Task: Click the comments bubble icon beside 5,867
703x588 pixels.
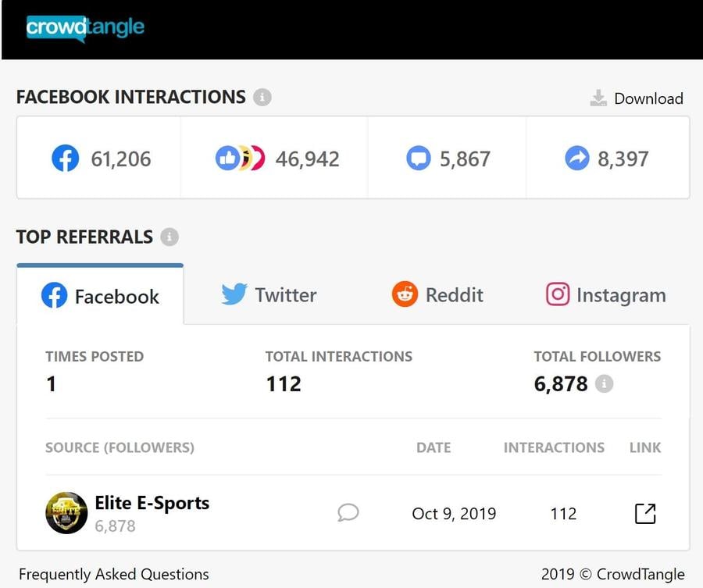Action: coord(419,159)
